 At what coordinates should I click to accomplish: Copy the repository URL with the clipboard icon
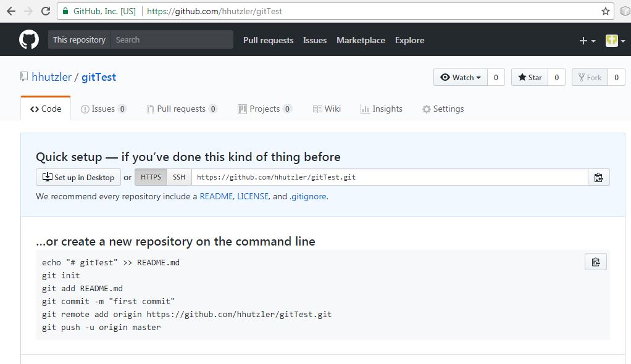599,178
